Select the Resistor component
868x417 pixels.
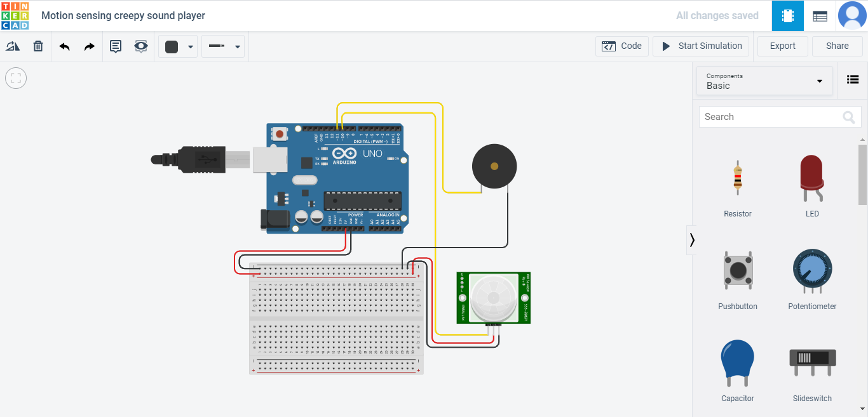pos(738,185)
